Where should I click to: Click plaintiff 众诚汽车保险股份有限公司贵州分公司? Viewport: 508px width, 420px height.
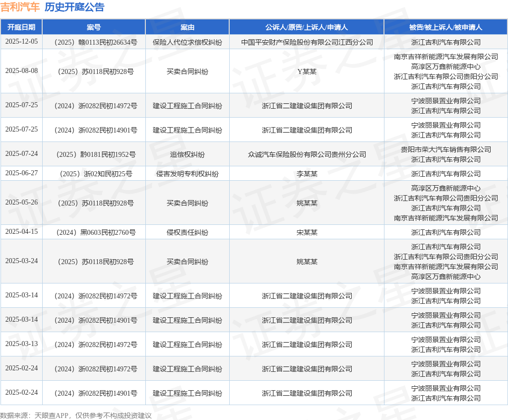pyautogui.click(x=307, y=154)
